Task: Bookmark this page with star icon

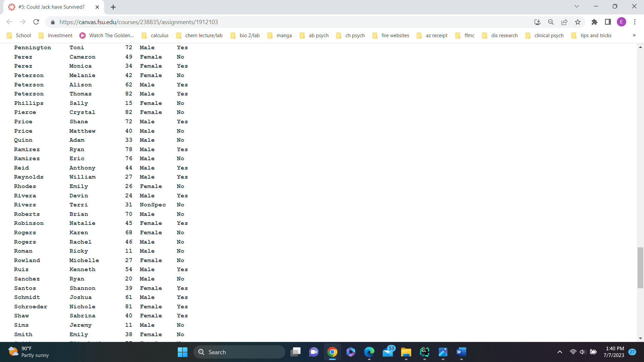Action: click(x=578, y=22)
